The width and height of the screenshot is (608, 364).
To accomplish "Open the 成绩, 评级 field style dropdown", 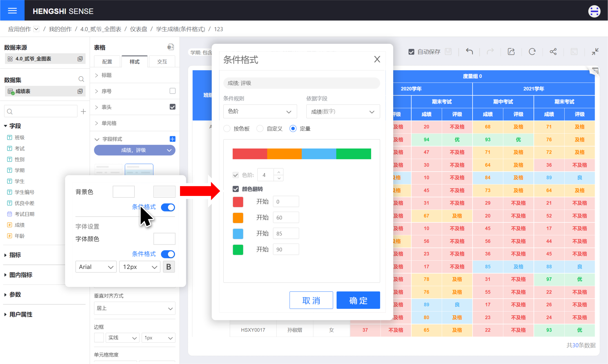I will [135, 150].
